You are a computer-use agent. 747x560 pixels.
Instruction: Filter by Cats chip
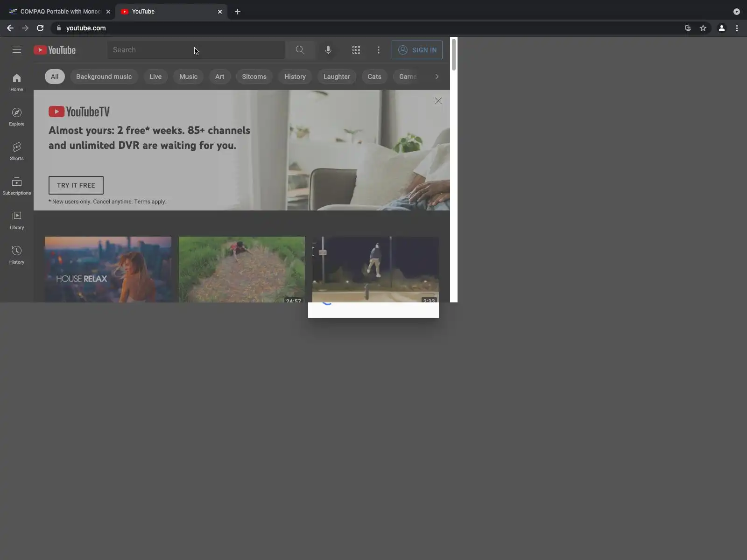pyautogui.click(x=374, y=77)
